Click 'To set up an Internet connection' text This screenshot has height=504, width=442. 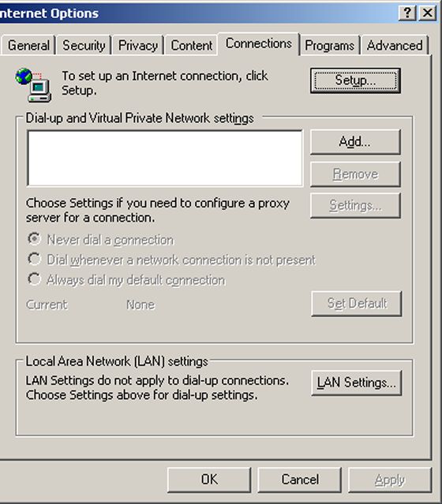pyautogui.click(x=165, y=84)
